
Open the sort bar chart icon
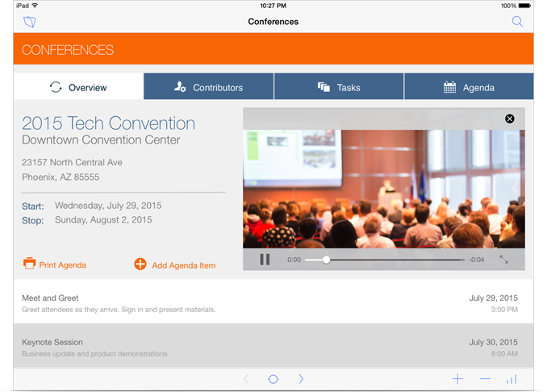tap(512, 379)
